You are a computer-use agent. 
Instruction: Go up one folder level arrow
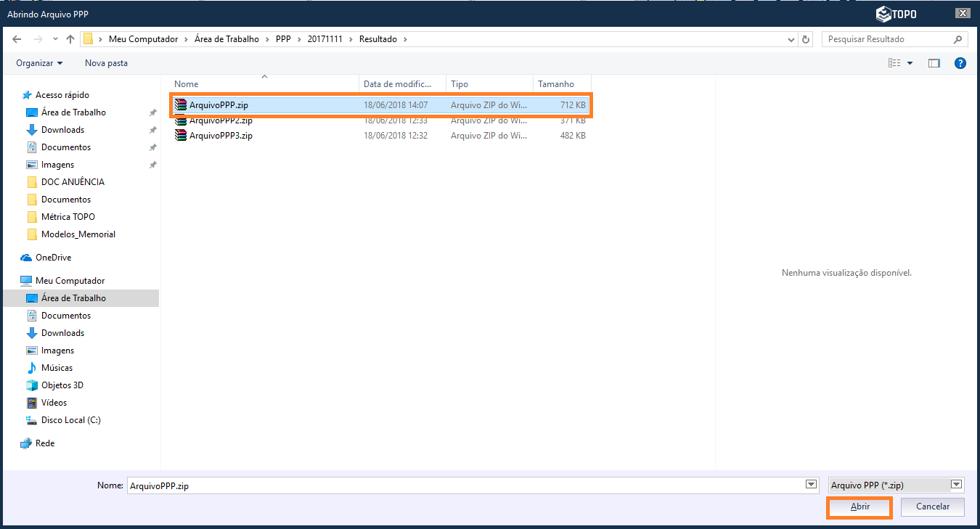point(70,39)
